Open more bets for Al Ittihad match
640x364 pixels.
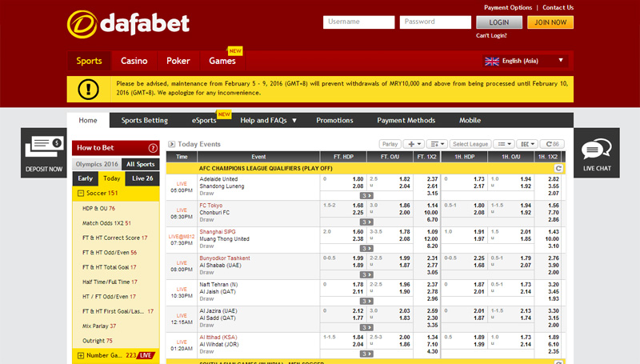coord(366,354)
